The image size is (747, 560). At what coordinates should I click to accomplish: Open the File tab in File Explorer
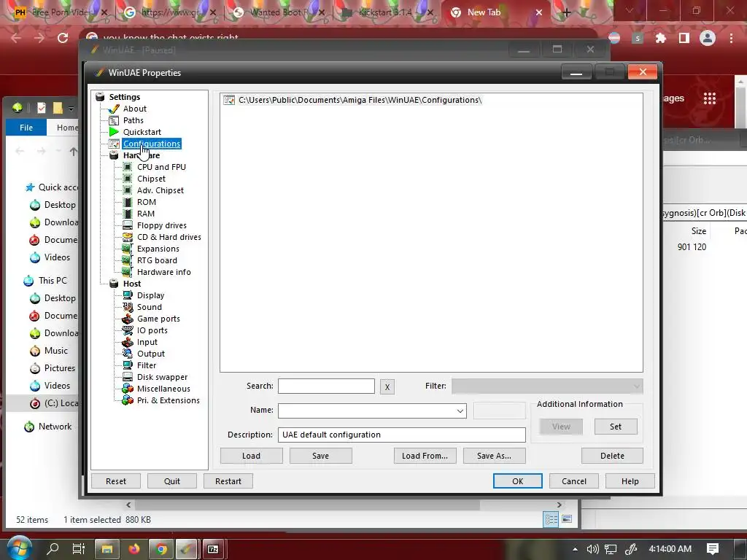click(26, 128)
